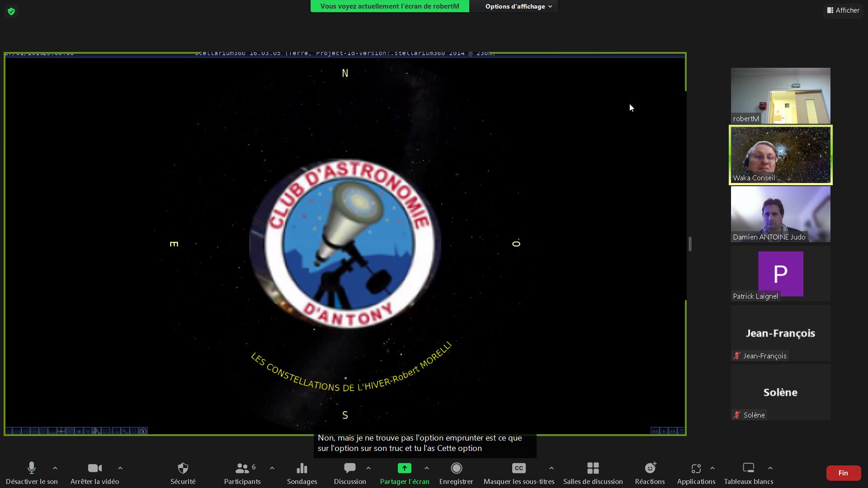Viewport: 868px width, 488px height.
Task: Toggle Masquer les sous-titres CC button
Action: [519, 473]
